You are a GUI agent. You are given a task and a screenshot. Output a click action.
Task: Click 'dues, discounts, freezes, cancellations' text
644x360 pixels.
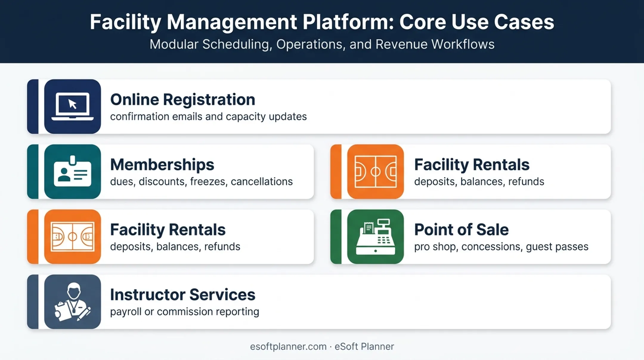pyautogui.click(x=201, y=181)
